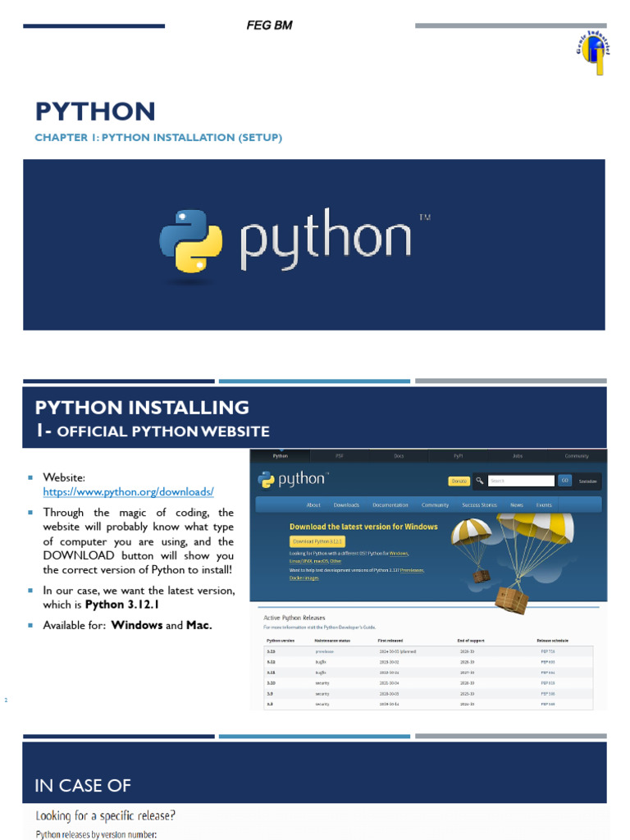
Task: Click the Génie Industriel logo in the header
Action: click(594, 52)
